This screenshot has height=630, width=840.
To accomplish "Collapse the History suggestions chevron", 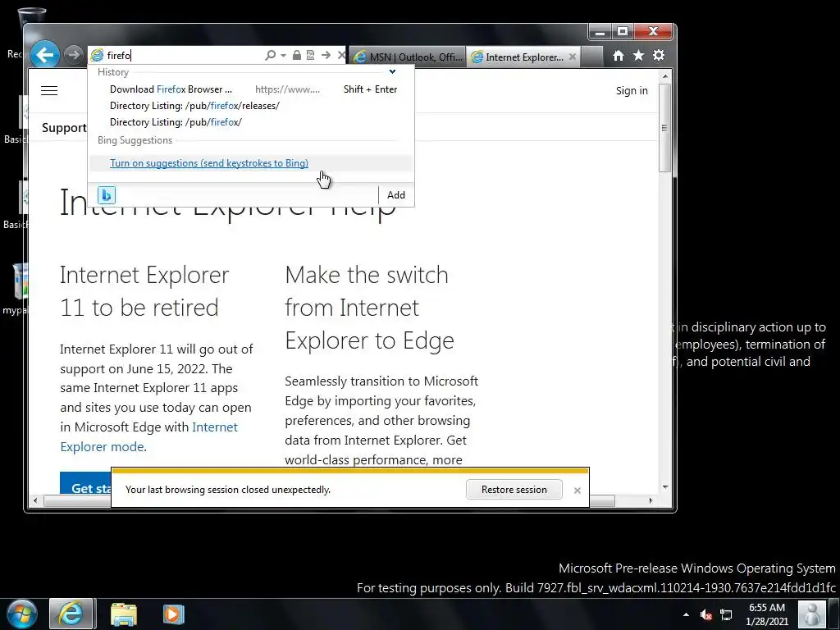I will (x=393, y=72).
